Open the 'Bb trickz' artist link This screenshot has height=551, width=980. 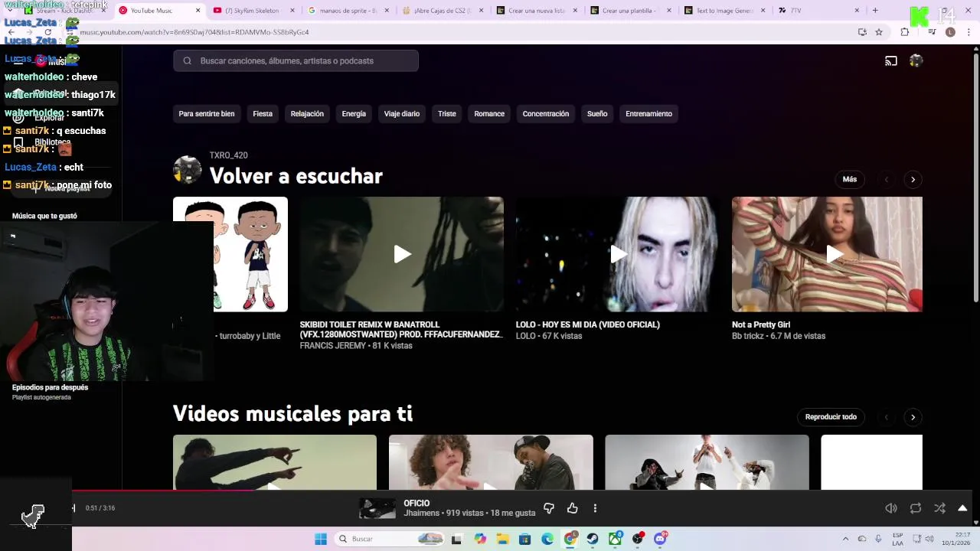pyautogui.click(x=748, y=336)
